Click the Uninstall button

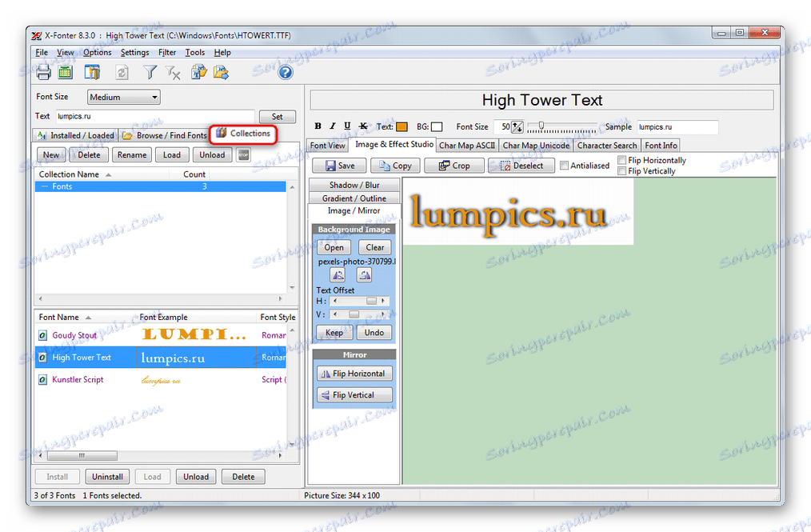(x=108, y=477)
